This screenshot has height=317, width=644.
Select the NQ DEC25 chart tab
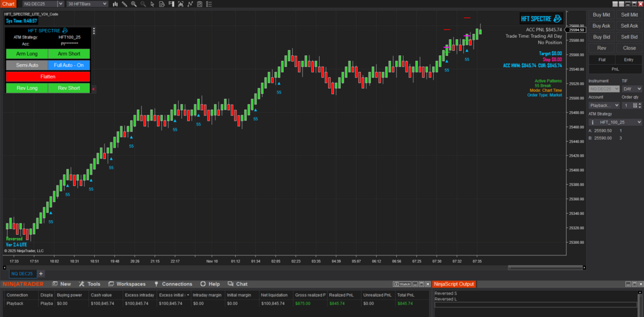point(24,273)
